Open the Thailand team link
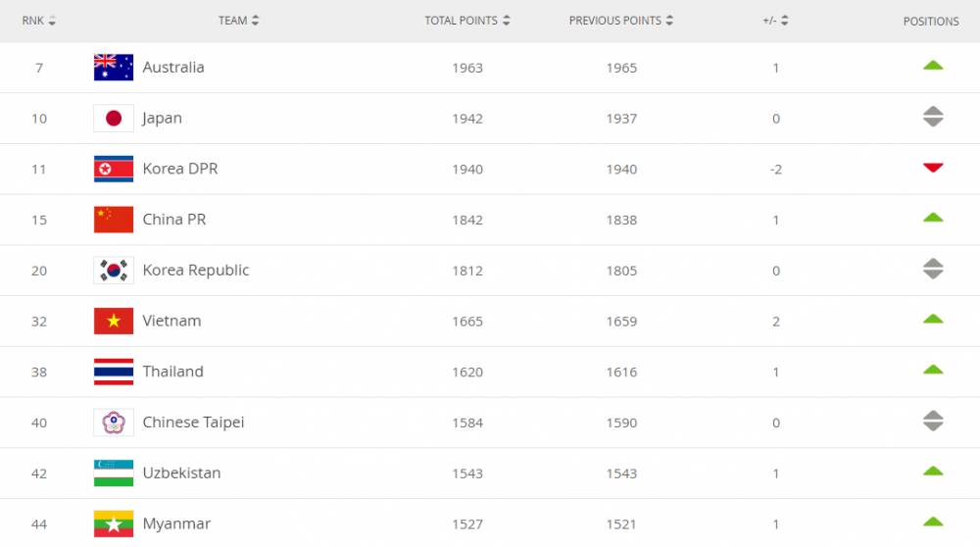This screenshot has height=547, width=980. pos(172,372)
